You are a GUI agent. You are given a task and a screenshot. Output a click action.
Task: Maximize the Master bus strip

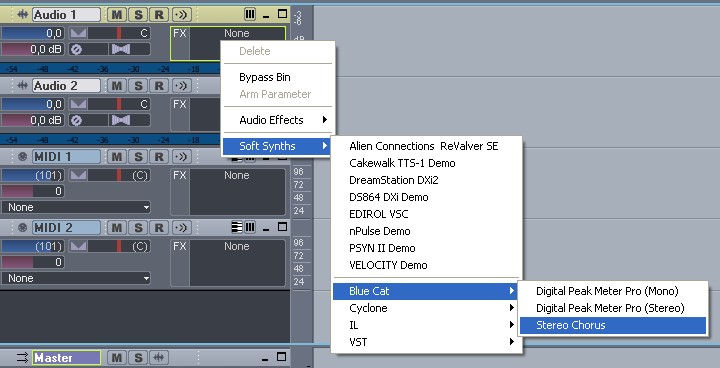[x=281, y=357]
